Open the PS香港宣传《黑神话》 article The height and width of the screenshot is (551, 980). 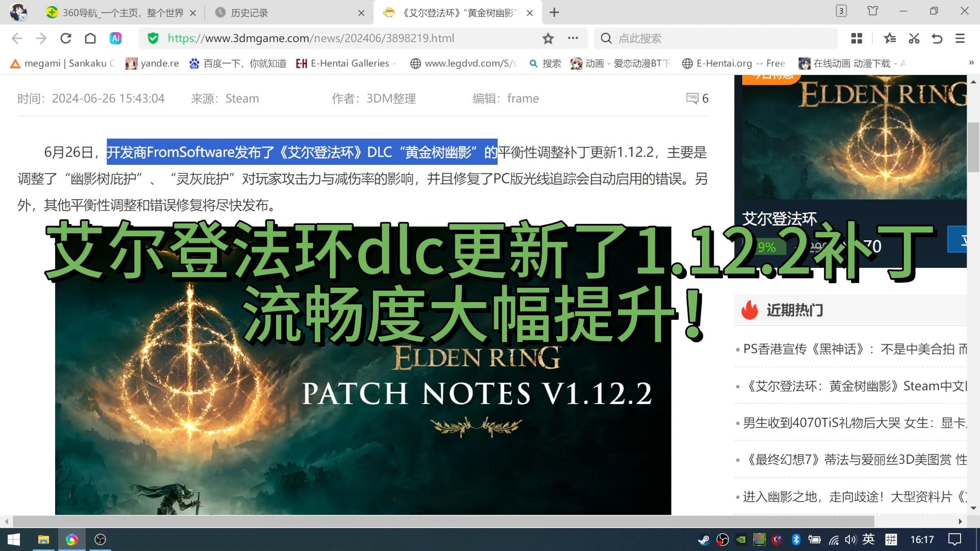(855, 349)
